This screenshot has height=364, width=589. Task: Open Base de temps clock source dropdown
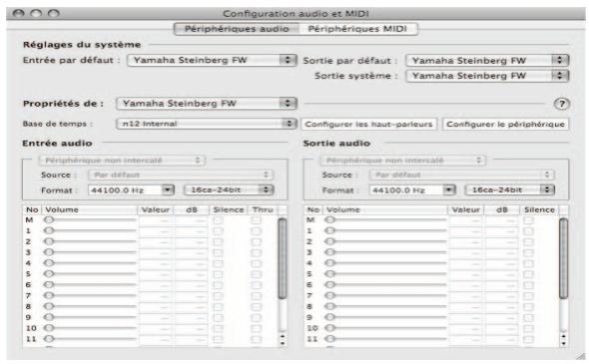207,124
